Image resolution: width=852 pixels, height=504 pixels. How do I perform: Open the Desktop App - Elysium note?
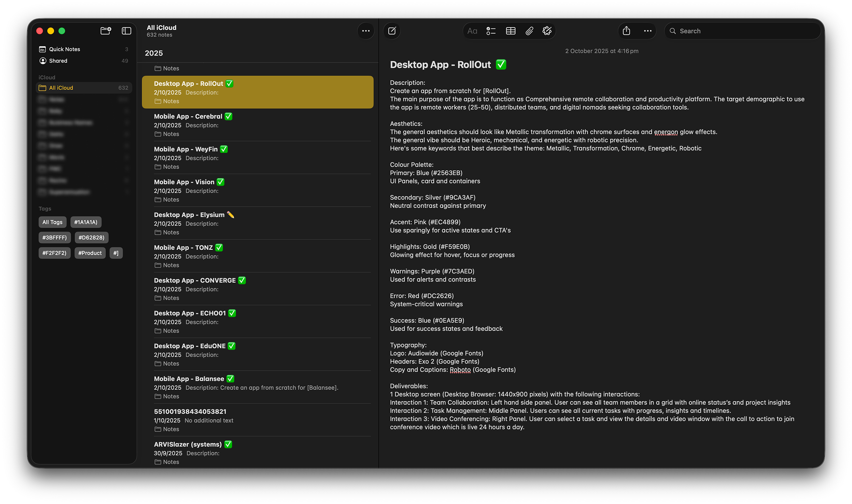pyautogui.click(x=258, y=223)
